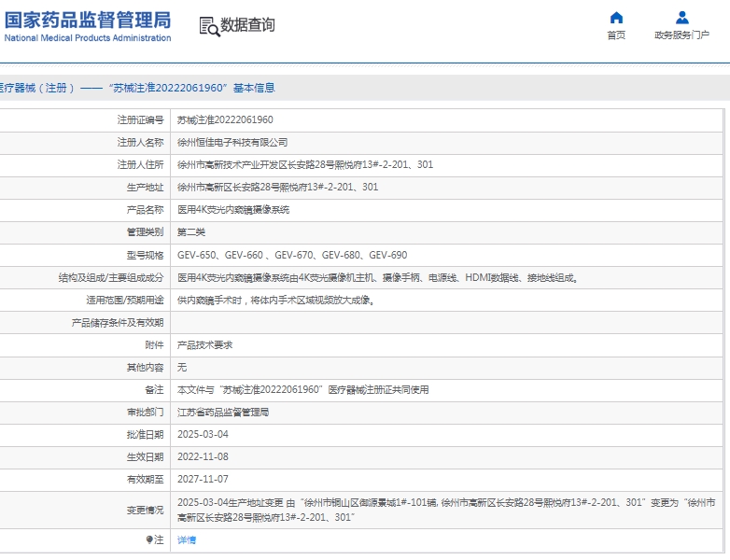
Task: Open the 详情 link at bottom
Action: tap(187, 540)
